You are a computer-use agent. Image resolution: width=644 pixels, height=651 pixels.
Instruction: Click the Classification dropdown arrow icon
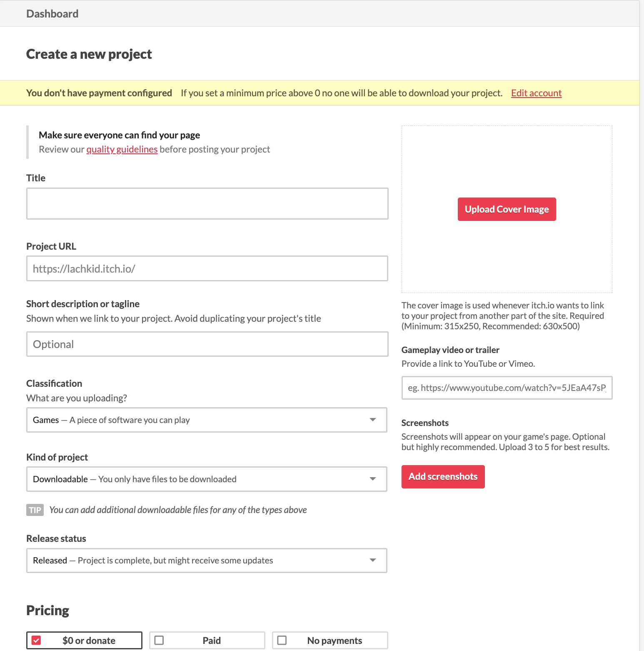pos(373,420)
